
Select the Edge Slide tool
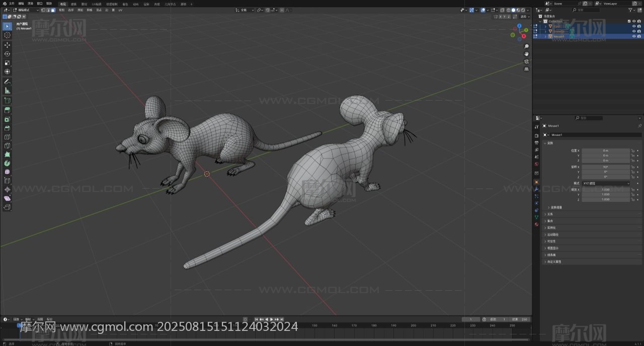click(7, 181)
